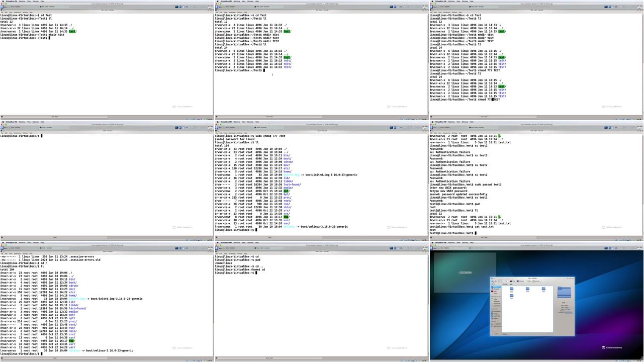Click 'lost+found/' in the listing after sudo chmod 777 /mnt

pyautogui.click(x=292, y=185)
